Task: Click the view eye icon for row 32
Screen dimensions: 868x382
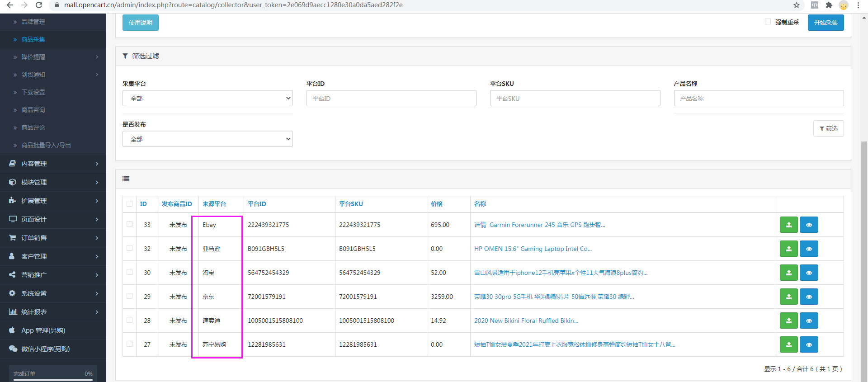Action: click(809, 249)
